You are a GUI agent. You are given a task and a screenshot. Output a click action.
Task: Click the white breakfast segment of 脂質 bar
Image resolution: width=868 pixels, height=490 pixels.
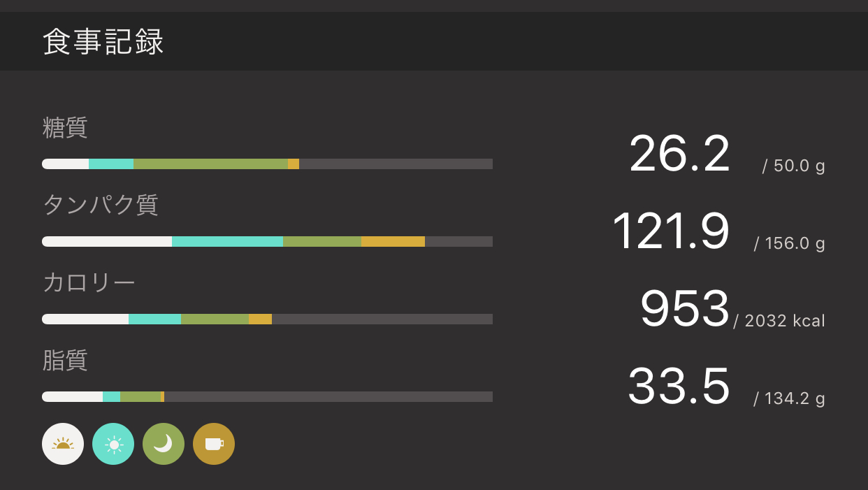tap(72, 397)
